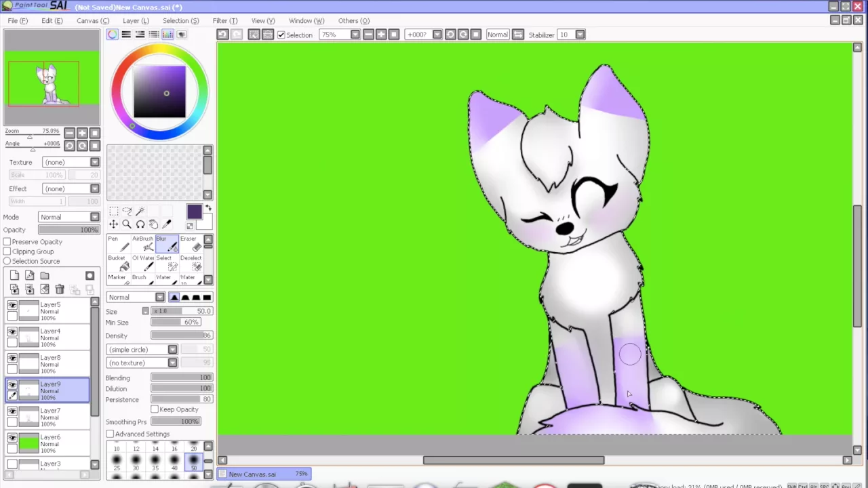Click the New Canvas.sai document tab

click(264, 474)
